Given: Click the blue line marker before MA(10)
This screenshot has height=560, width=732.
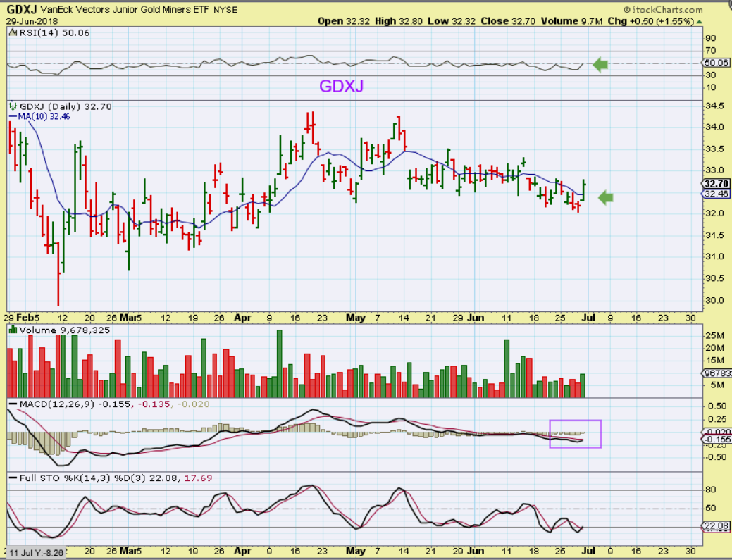Looking at the screenshot, I should tap(13, 116).
